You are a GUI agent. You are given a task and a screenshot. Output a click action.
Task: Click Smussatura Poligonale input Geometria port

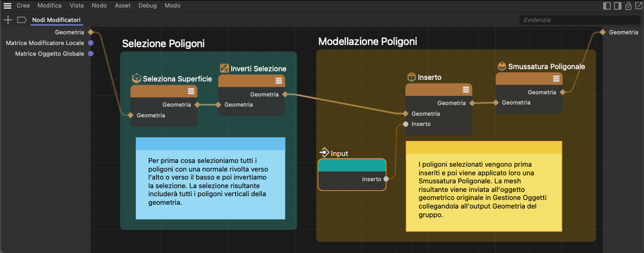(x=496, y=102)
